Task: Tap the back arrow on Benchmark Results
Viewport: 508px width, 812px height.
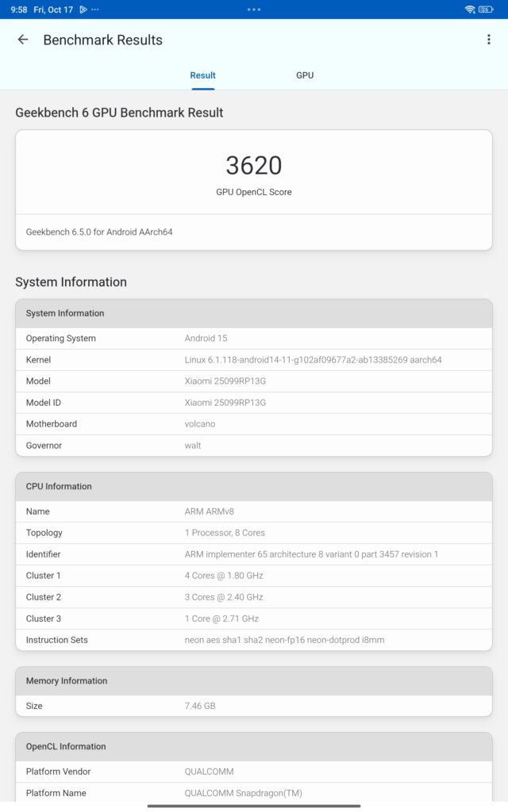Action: click(x=22, y=39)
